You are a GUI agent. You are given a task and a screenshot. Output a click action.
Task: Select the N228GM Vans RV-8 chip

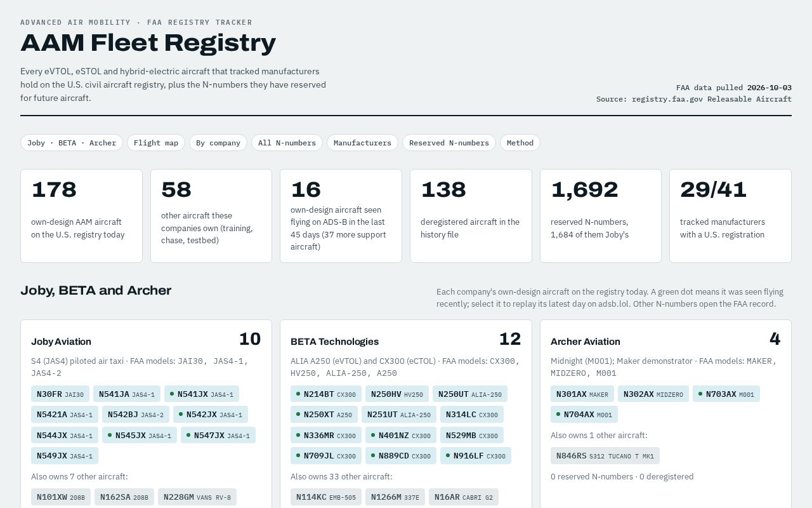click(x=197, y=497)
